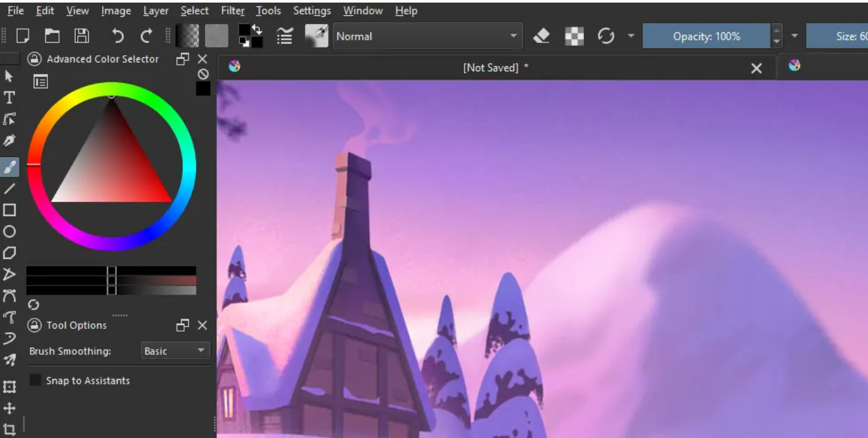Select the Move tool

coord(10,408)
